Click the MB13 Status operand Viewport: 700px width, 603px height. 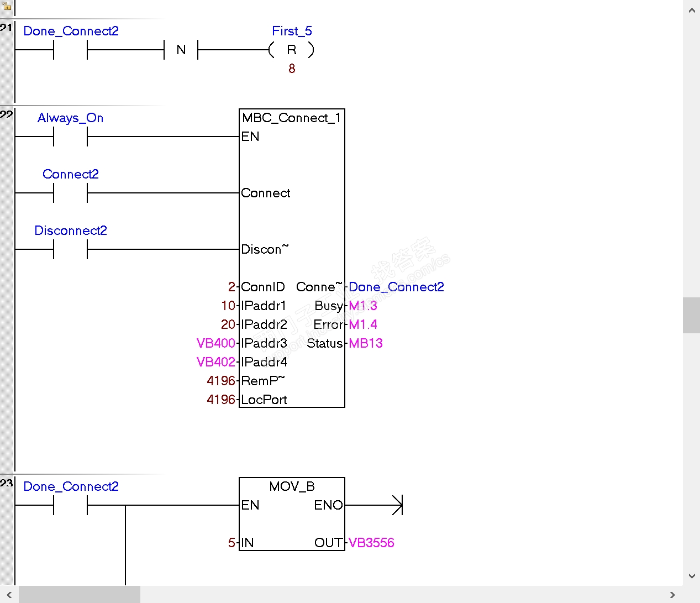[366, 343]
